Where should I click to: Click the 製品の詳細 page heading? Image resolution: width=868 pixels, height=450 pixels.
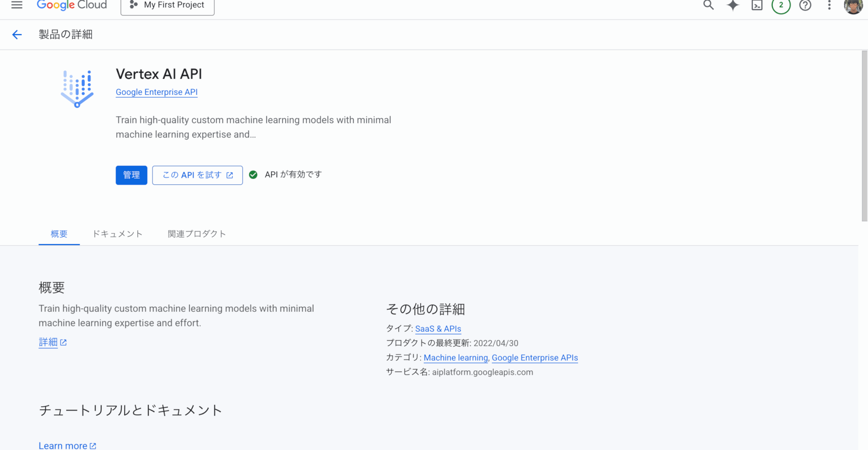pos(66,34)
